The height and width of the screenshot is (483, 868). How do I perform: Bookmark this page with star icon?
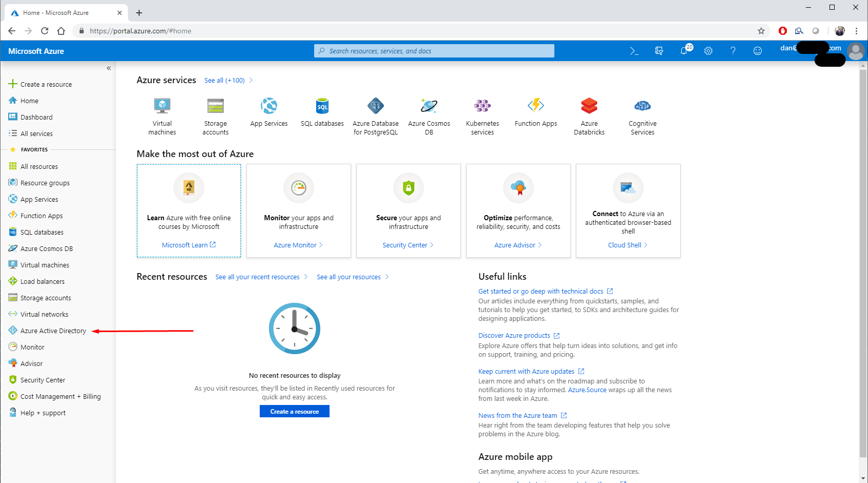[761, 31]
